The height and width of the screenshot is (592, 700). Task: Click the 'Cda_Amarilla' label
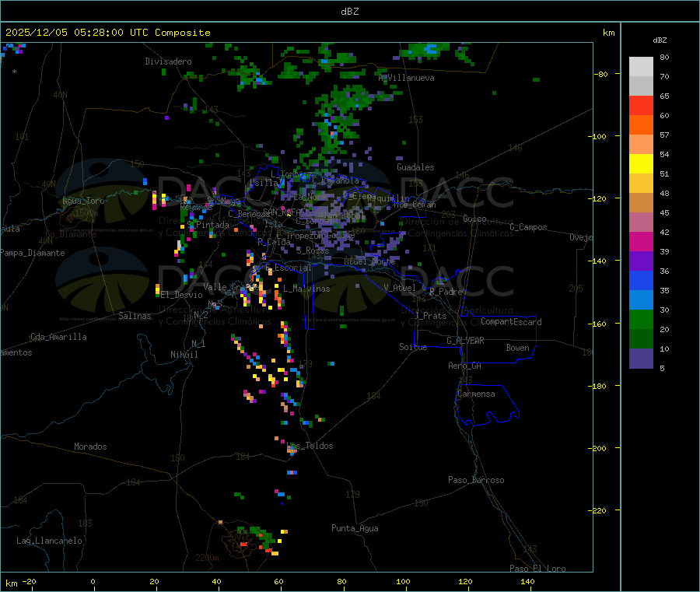pos(58,337)
